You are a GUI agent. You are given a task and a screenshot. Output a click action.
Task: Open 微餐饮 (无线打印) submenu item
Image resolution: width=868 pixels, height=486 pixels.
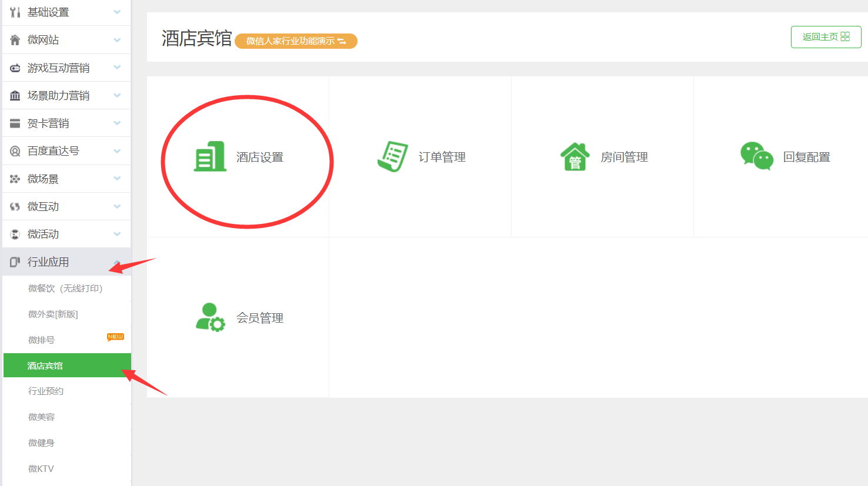tap(65, 289)
